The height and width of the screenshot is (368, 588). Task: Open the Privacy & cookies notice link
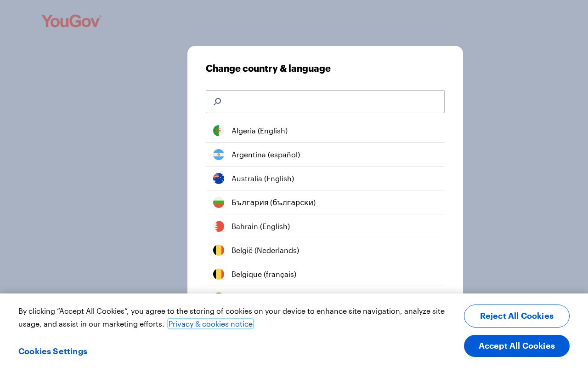210,324
